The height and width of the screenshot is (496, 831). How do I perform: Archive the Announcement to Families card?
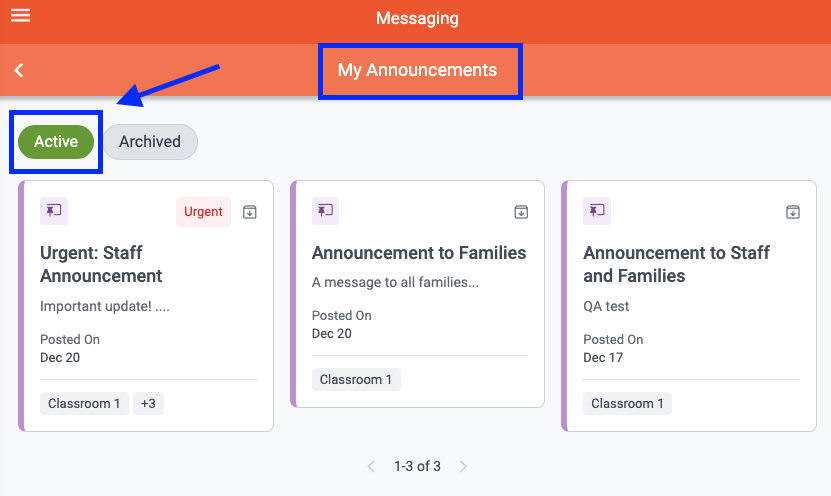[521, 212]
